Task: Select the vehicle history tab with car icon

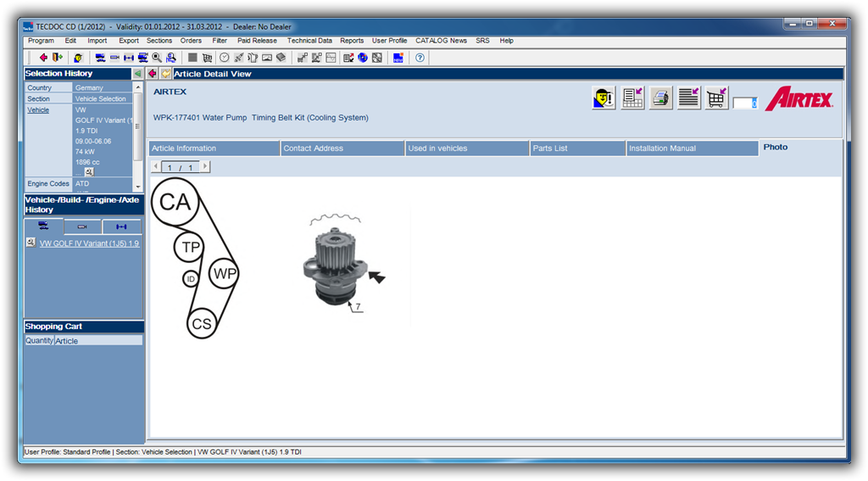Action: click(x=43, y=227)
